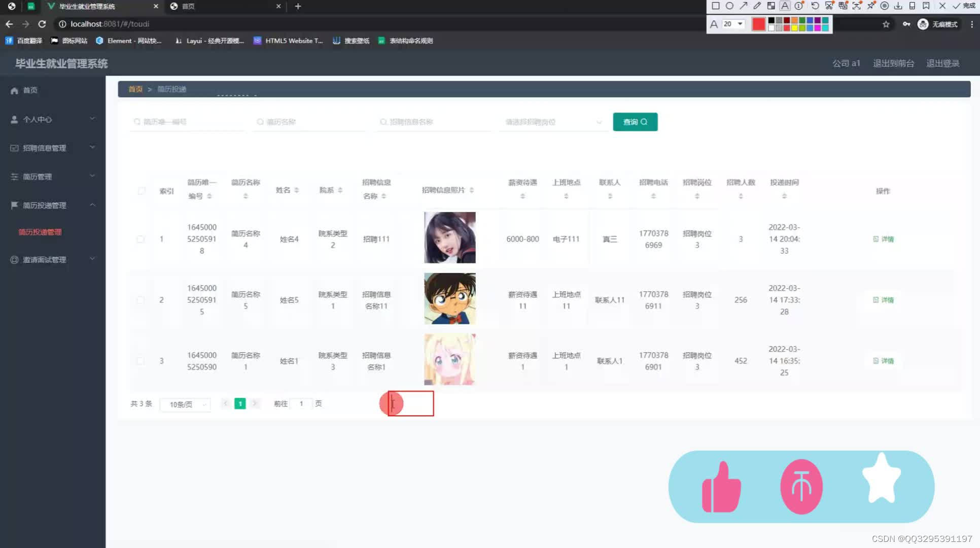The image size is (980, 548).
Task: Expand the 个人中心 sidebar menu
Action: coord(53,119)
